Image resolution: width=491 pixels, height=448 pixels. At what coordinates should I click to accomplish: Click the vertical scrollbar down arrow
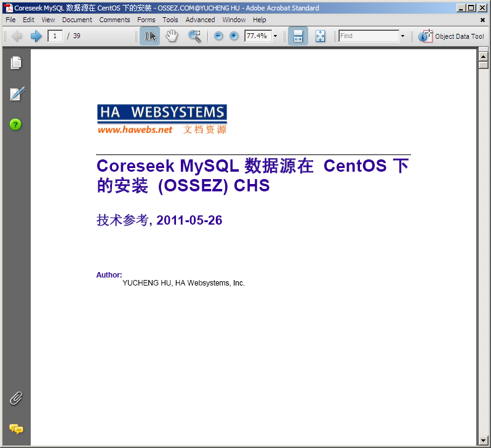483,441
